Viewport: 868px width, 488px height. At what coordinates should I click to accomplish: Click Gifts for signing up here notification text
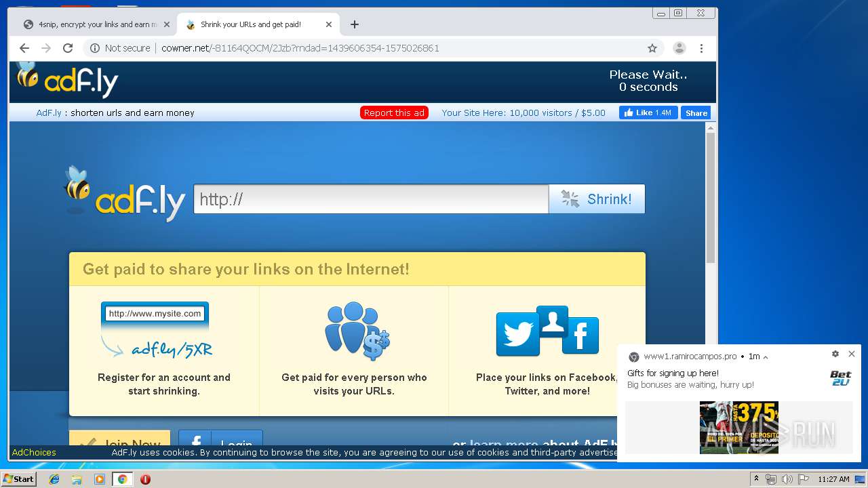pyautogui.click(x=673, y=373)
